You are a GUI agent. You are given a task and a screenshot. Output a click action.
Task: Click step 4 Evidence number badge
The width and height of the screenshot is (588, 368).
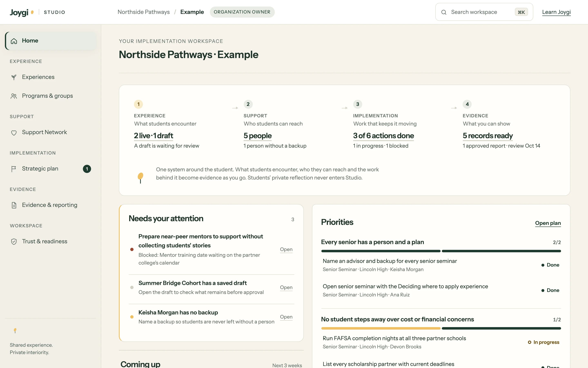click(467, 104)
